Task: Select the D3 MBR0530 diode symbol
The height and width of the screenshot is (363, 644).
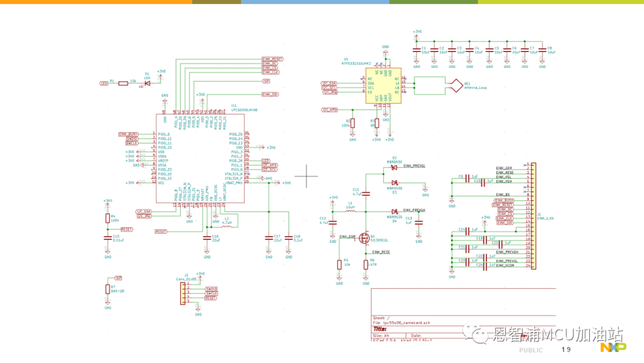Action: pyautogui.click(x=394, y=183)
